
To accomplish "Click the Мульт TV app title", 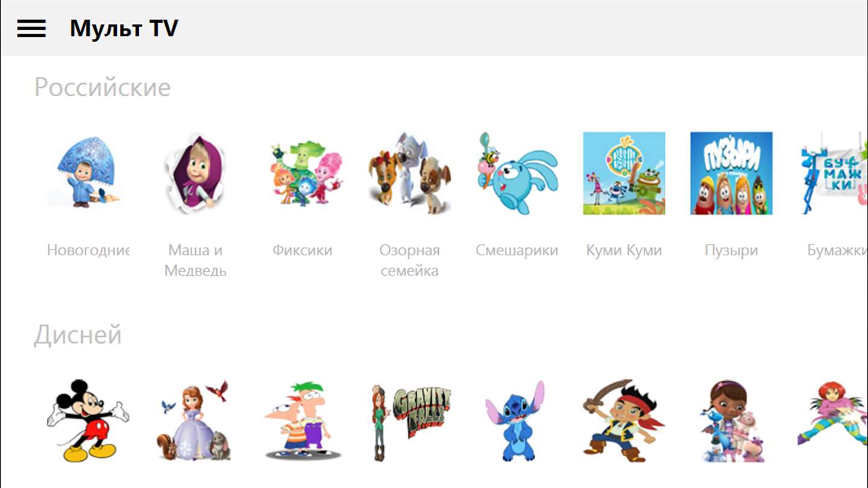I will [124, 28].
